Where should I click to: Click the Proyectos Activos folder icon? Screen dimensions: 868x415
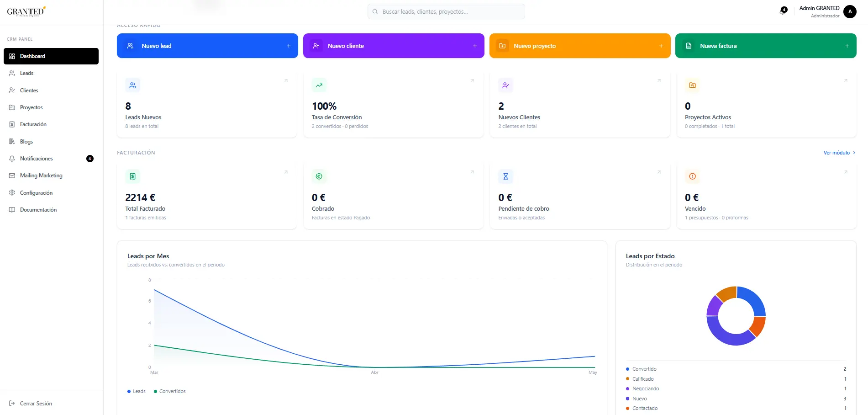[692, 85]
